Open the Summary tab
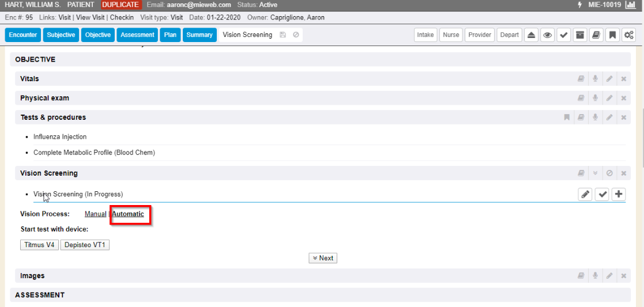The image size is (644, 307). [199, 35]
